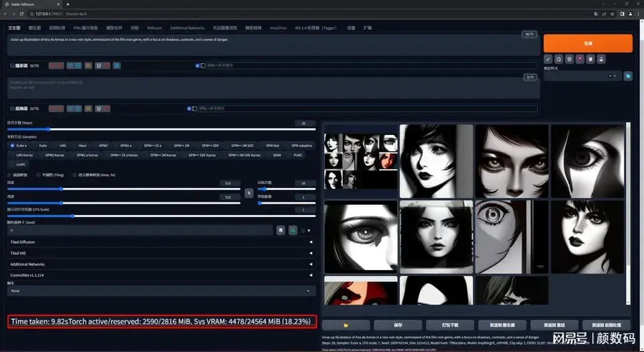Swap width and height with the arrows icon
Screen dimensions: 644x352
(x=249, y=193)
